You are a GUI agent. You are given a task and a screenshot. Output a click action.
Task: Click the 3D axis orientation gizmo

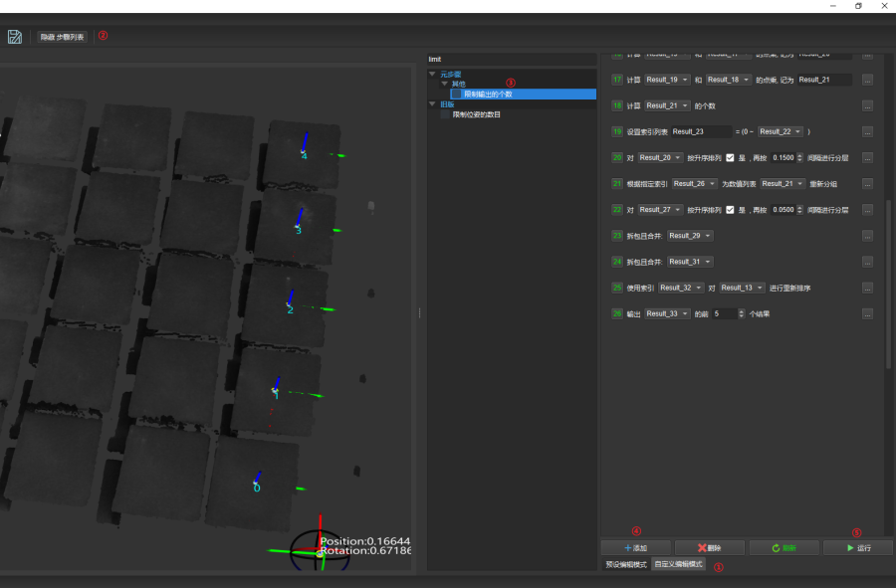pyautogui.click(x=319, y=548)
